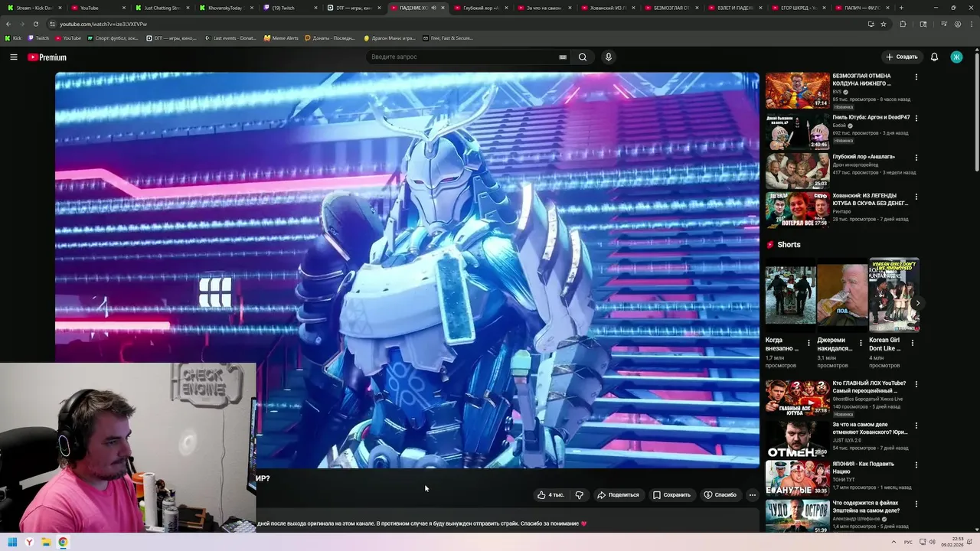Open options for Глубокий лор «Аншлага» video
This screenshot has width=980, height=551.
click(916, 158)
